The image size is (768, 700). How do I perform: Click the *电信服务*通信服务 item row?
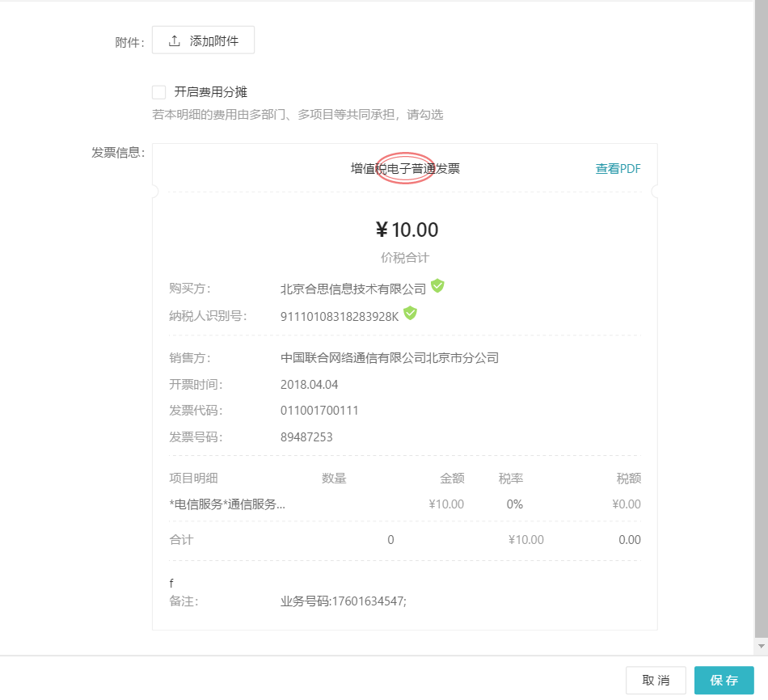(405, 504)
